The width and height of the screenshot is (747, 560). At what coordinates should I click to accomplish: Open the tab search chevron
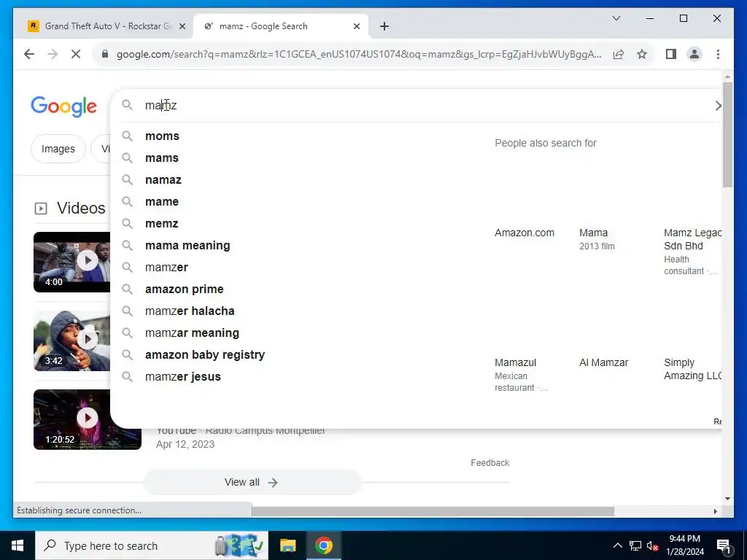616,18
